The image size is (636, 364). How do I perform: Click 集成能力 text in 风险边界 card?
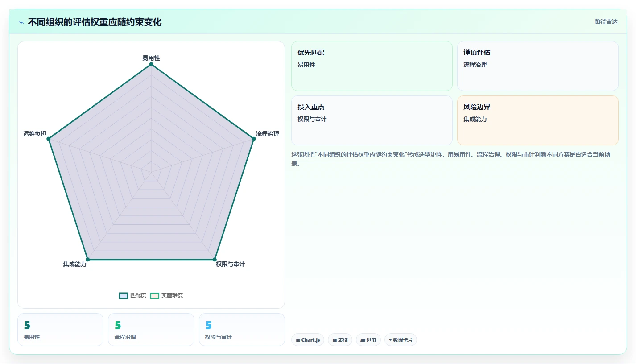coord(475,119)
